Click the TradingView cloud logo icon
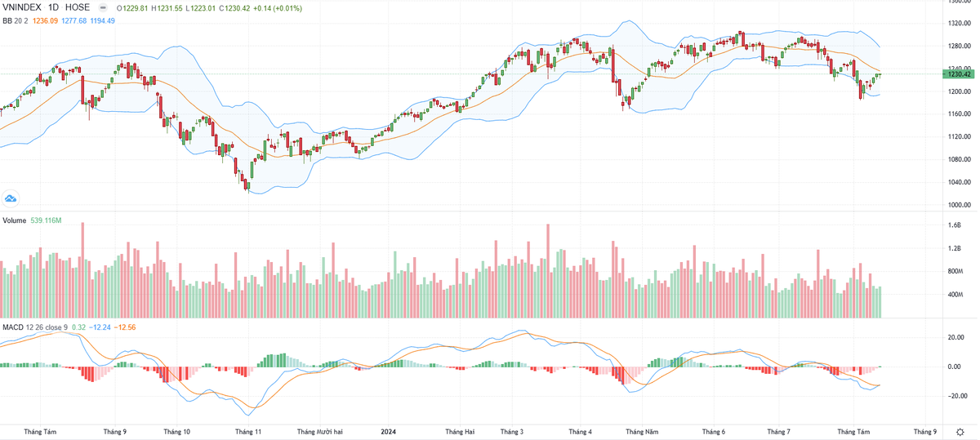Viewport: 980px width, 440px height. [11, 198]
